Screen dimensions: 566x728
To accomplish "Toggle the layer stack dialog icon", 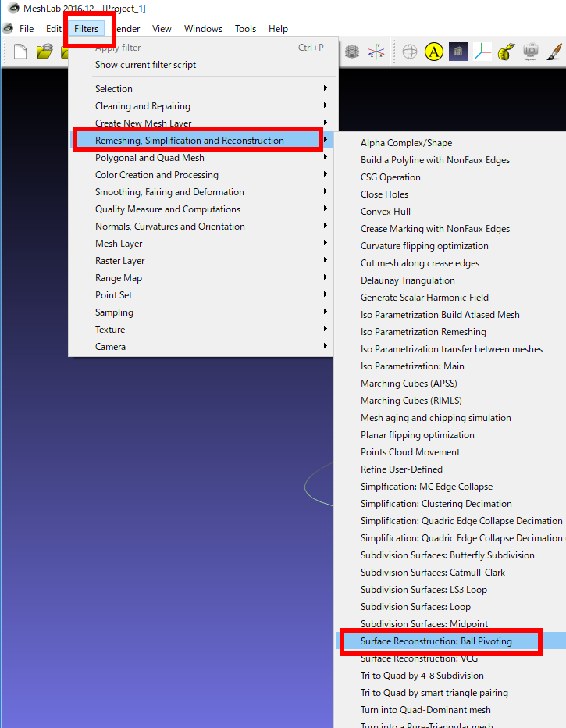I will pyautogui.click(x=352, y=52).
